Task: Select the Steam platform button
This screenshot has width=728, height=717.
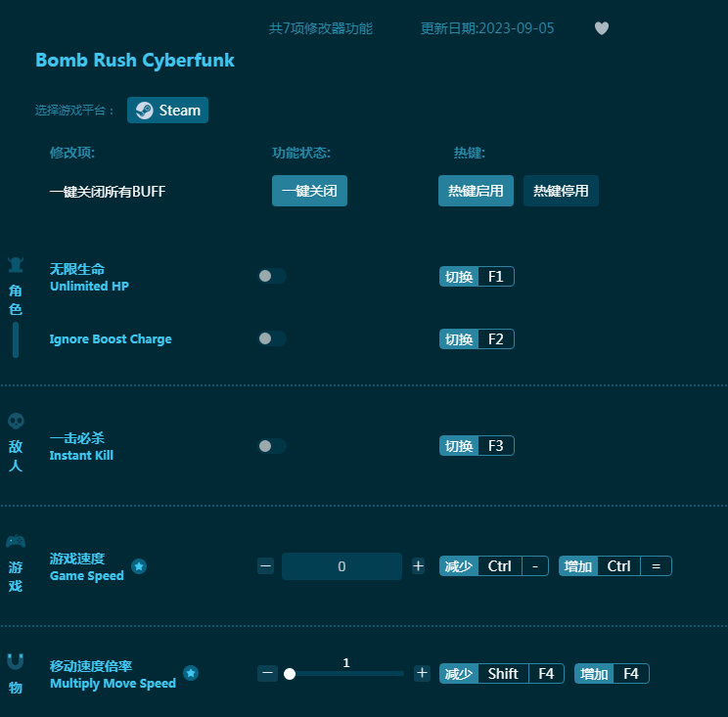Action: pyautogui.click(x=167, y=111)
